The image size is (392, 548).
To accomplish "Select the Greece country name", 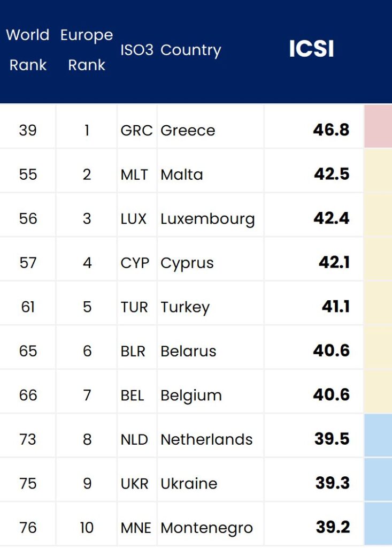I will coord(188,131).
